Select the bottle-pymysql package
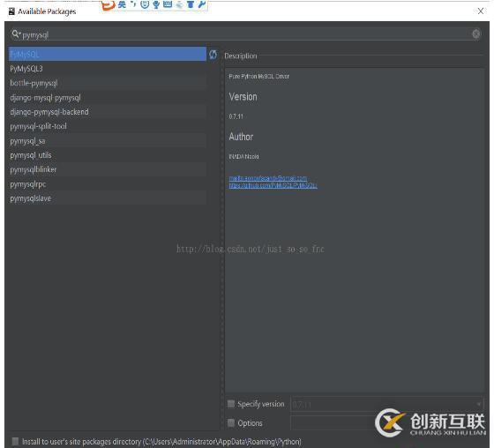The image size is (494, 448). [108, 83]
